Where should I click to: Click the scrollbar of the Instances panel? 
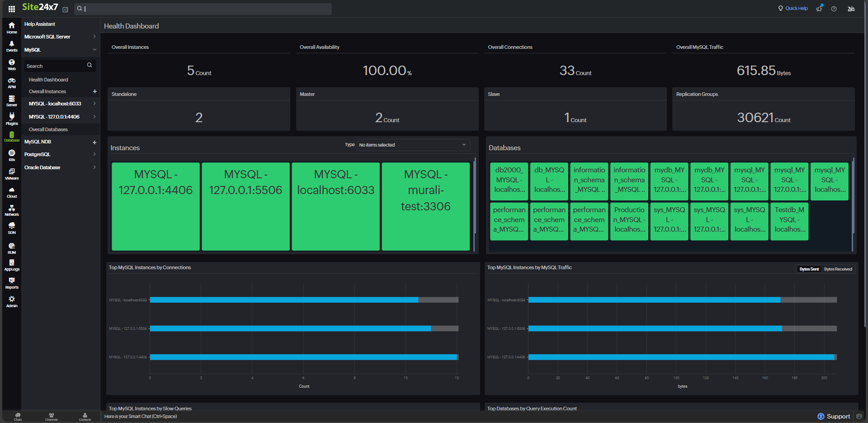[x=475, y=195]
